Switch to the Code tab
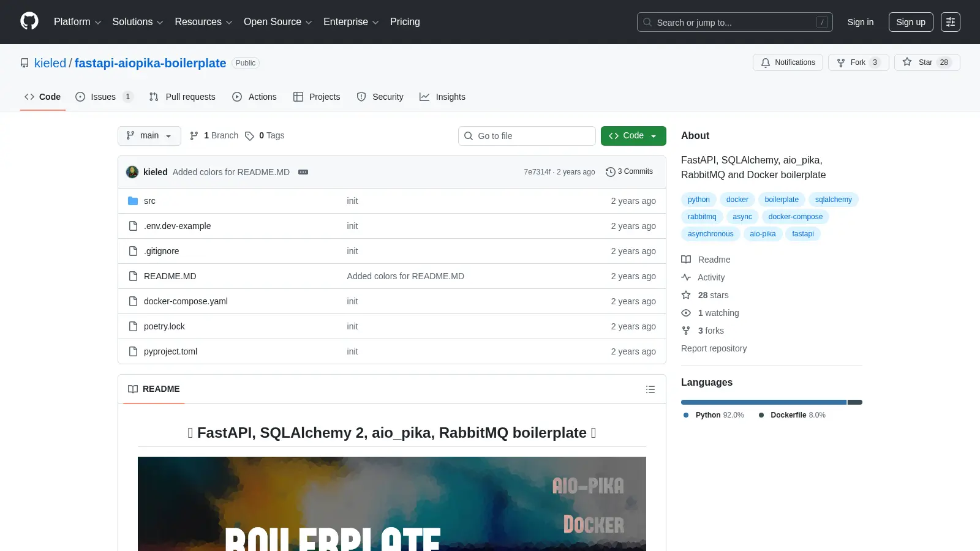980x551 pixels. pos(43,97)
